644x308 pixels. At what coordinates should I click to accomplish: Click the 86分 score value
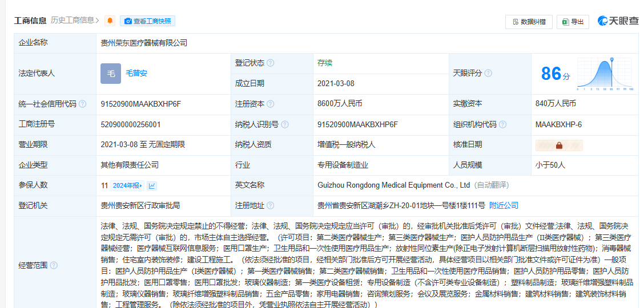point(556,74)
